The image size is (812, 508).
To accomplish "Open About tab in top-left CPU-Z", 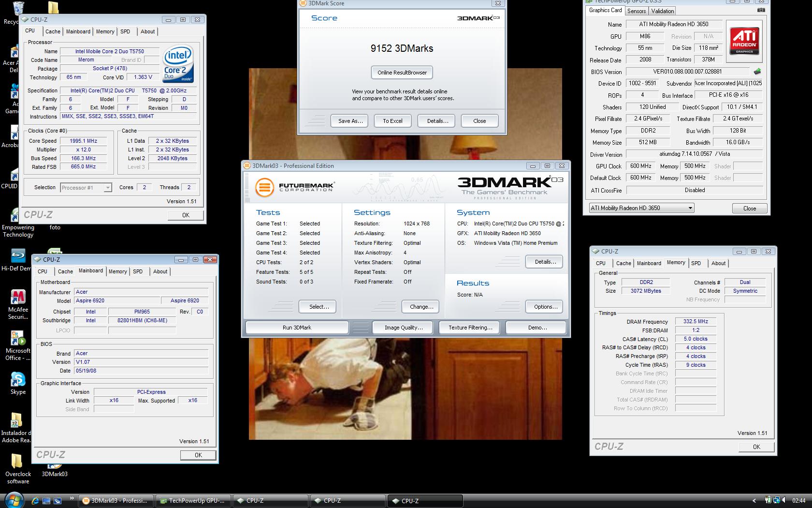I will pos(147,31).
